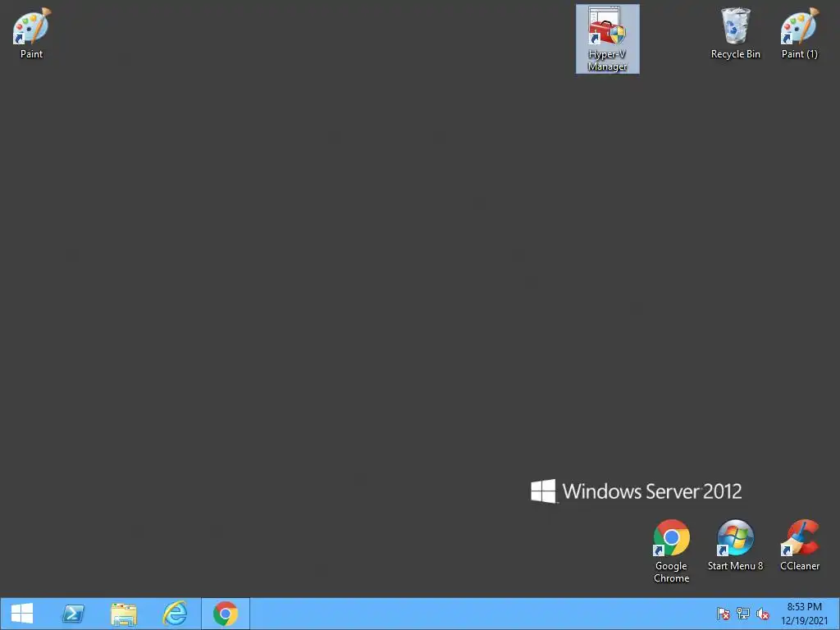Open the network status tray icon
Viewport: 840px width, 630px height.
tap(743, 614)
